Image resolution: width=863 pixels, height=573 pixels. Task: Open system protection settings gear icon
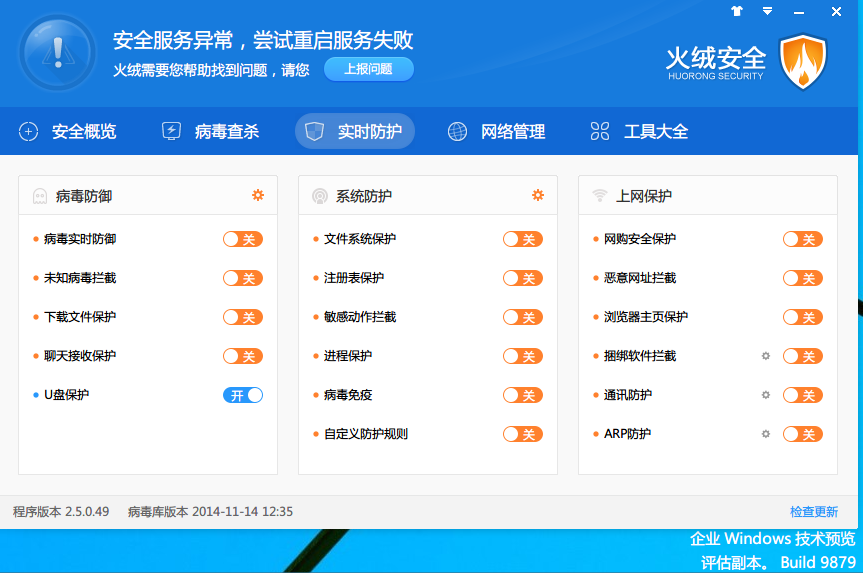(538, 195)
